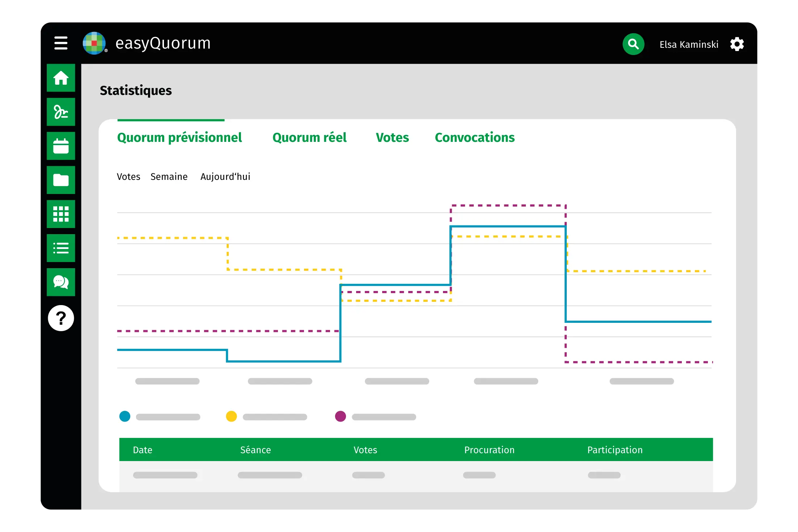
Task: Open settings gear icon
Action: click(736, 44)
